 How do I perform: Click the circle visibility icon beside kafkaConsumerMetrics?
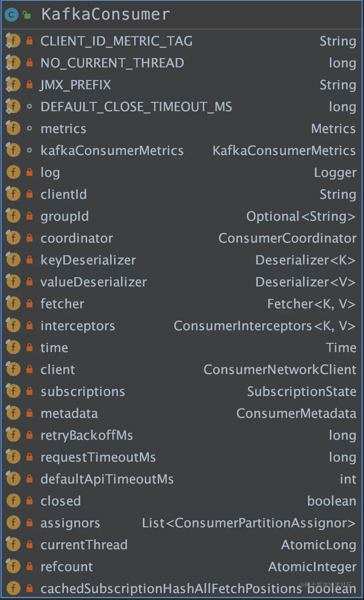click(30, 150)
